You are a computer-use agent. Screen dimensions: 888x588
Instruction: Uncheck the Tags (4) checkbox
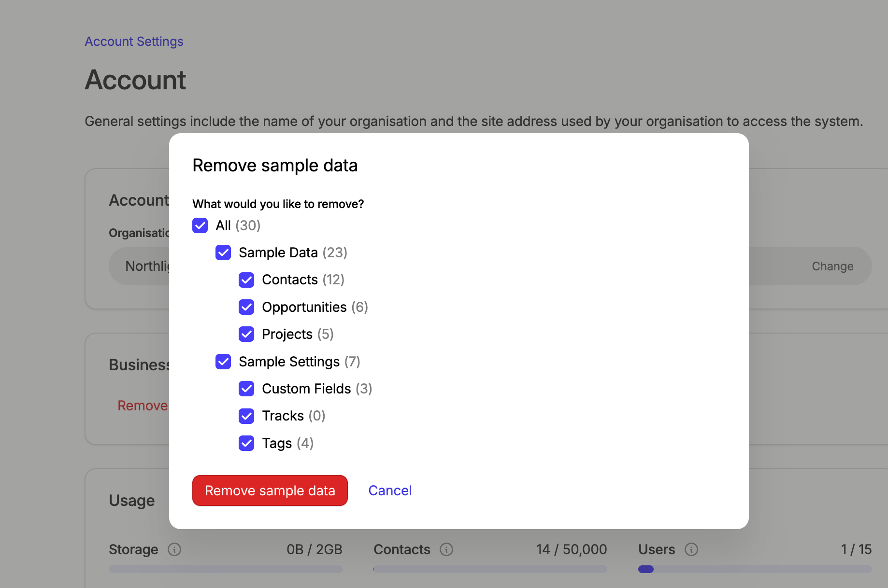[x=246, y=443]
